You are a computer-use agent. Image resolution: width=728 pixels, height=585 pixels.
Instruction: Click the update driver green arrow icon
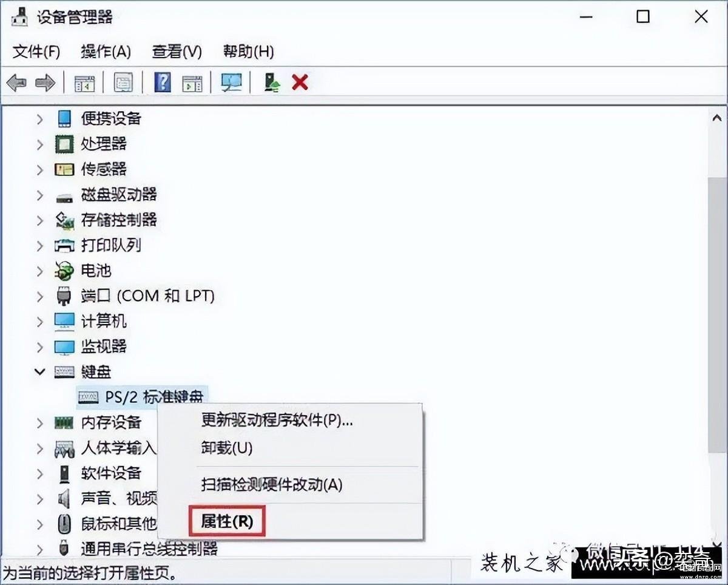(x=271, y=83)
